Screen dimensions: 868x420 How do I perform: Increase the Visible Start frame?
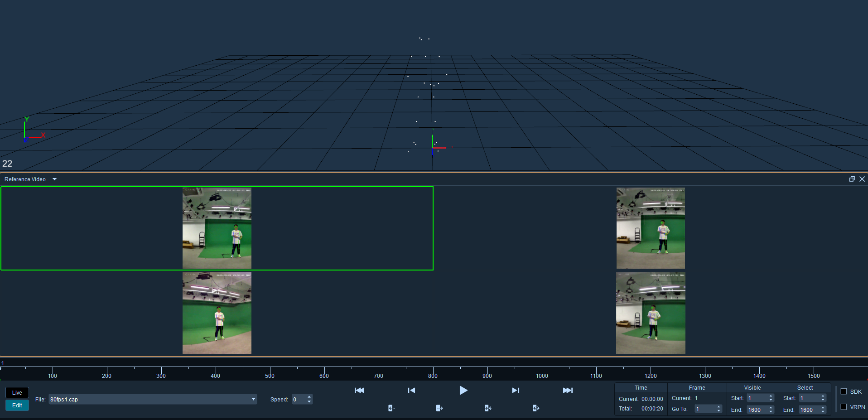coord(771,396)
